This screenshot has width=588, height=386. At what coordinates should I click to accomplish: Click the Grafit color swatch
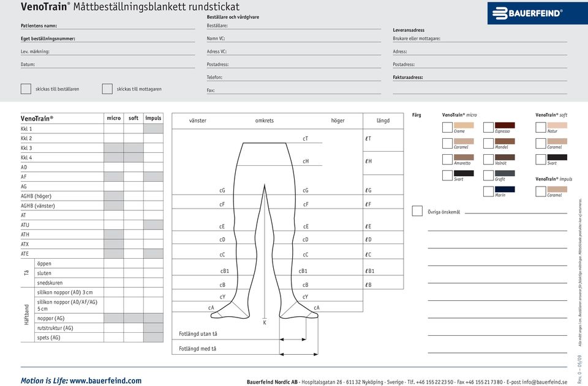pos(505,173)
